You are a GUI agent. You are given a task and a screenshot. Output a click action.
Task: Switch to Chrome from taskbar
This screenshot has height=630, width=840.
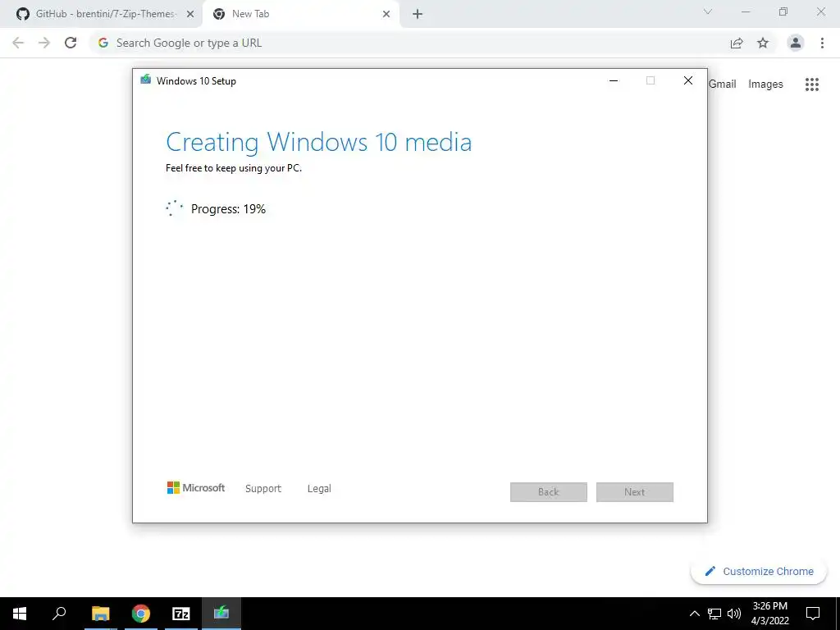coord(141,614)
